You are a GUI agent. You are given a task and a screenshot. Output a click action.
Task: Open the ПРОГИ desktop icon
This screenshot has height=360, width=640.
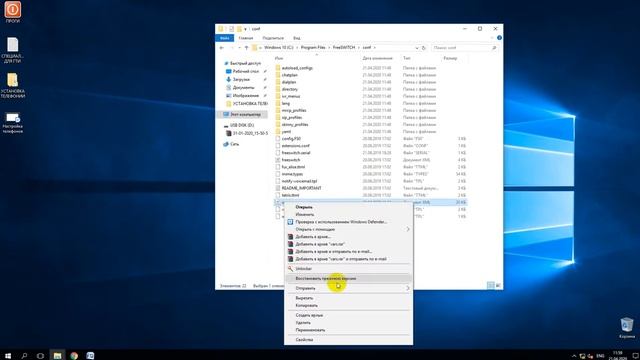[13, 12]
